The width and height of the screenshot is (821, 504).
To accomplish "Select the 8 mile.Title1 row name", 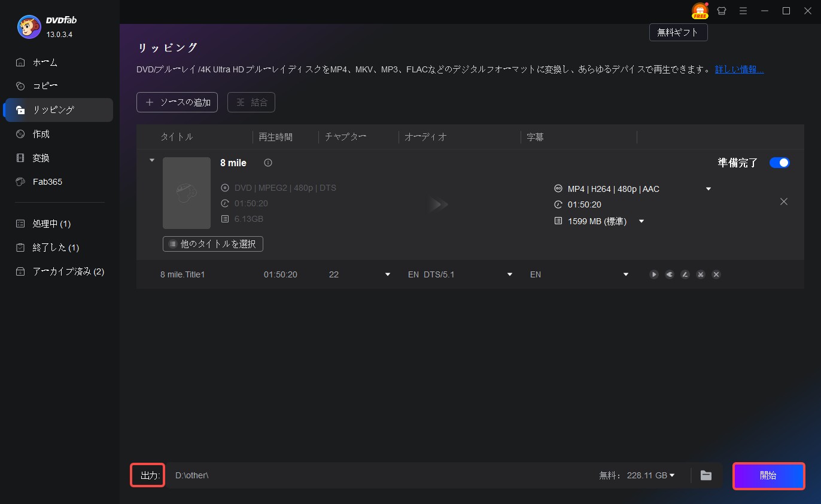I will [x=183, y=274].
